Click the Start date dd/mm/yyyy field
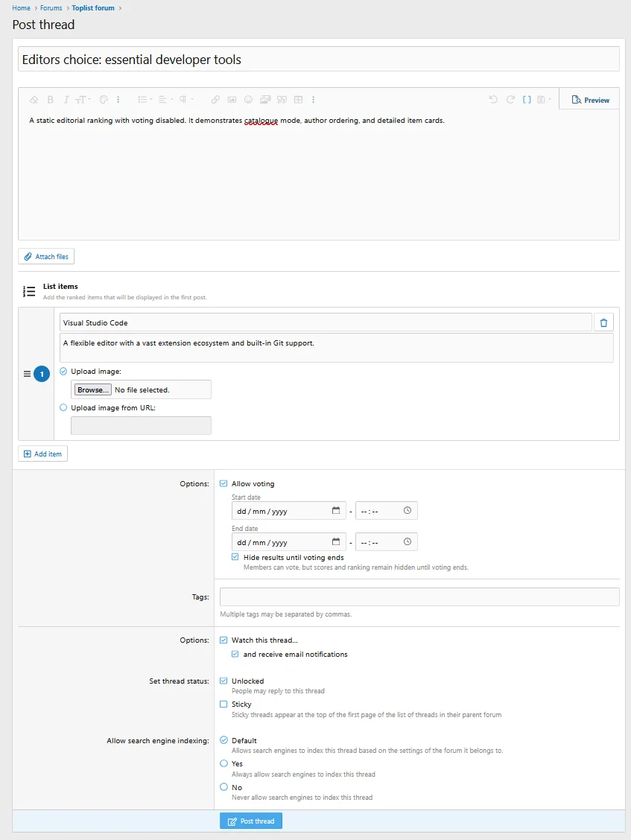This screenshot has width=631, height=840. tap(289, 511)
